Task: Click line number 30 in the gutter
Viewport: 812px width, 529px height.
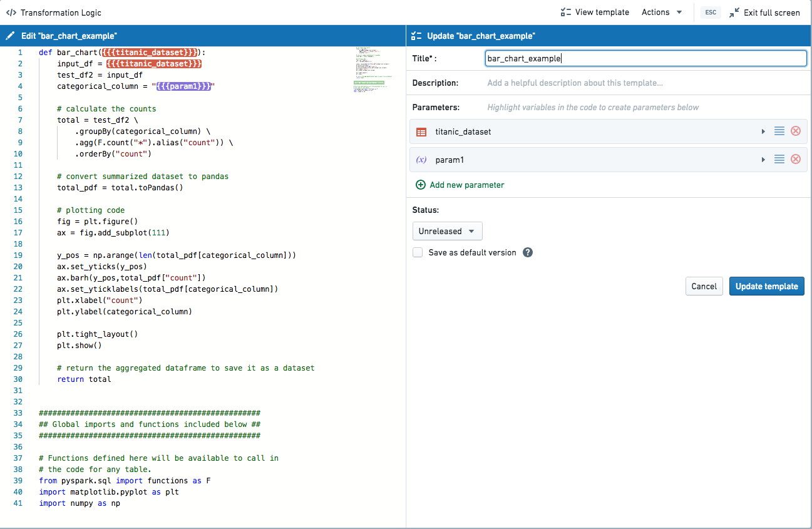Action: [18, 379]
